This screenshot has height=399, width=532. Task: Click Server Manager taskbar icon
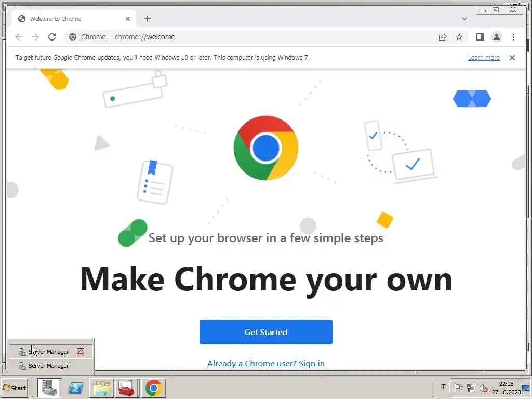click(x=49, y=388)
